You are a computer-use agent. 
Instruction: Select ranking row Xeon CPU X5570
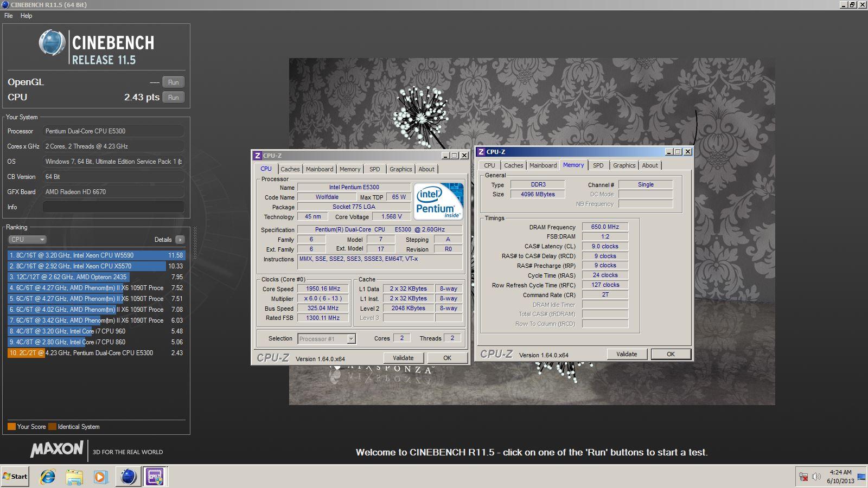(x=97, y=266)
